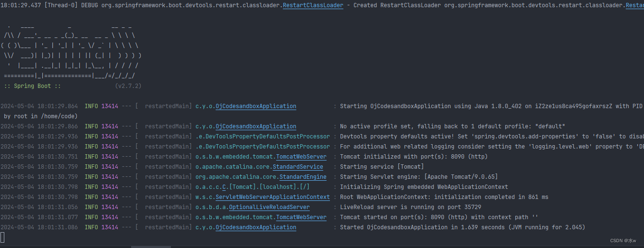Follow TomcatWebServer link in 'Tomcat started on port' row
This screenshot has width=644, height=248.
[x=301, y=217]
